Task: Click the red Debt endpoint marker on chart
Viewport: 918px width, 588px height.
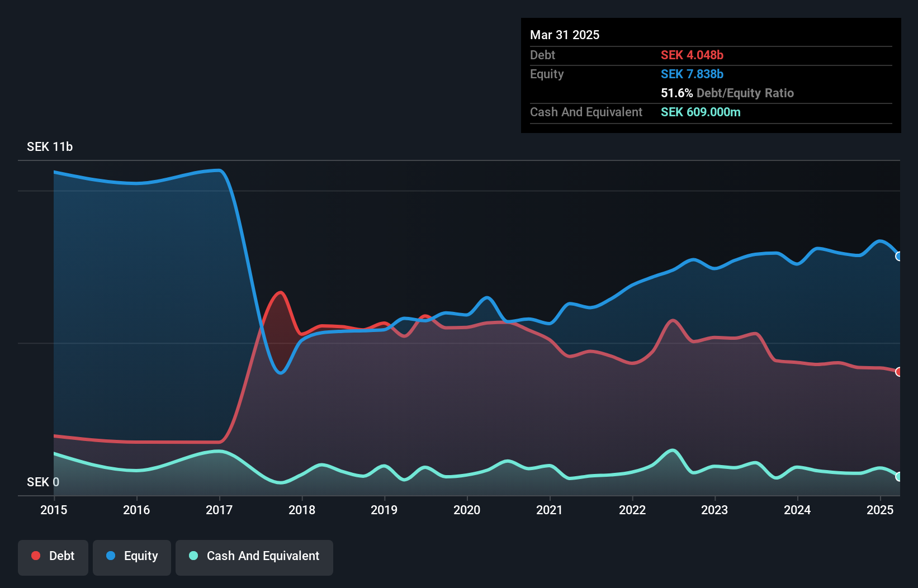Action: point(898,372)
